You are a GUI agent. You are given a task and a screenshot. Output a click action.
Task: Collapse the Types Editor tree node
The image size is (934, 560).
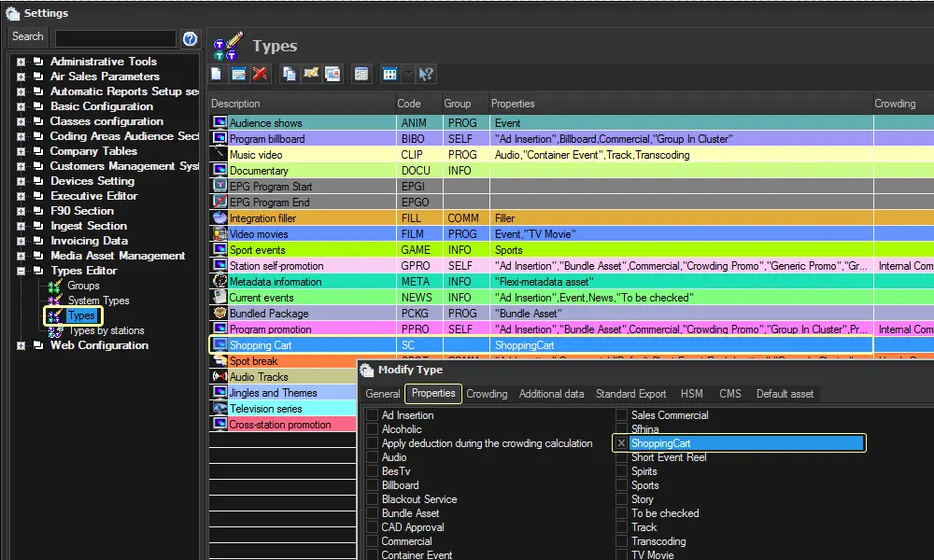pyautogui.click(x=21, y=271)
